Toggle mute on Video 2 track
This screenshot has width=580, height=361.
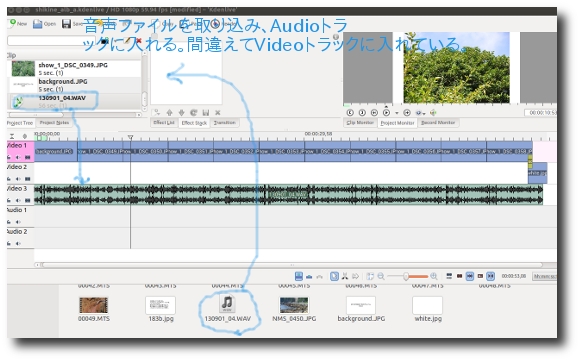(18, 179)
